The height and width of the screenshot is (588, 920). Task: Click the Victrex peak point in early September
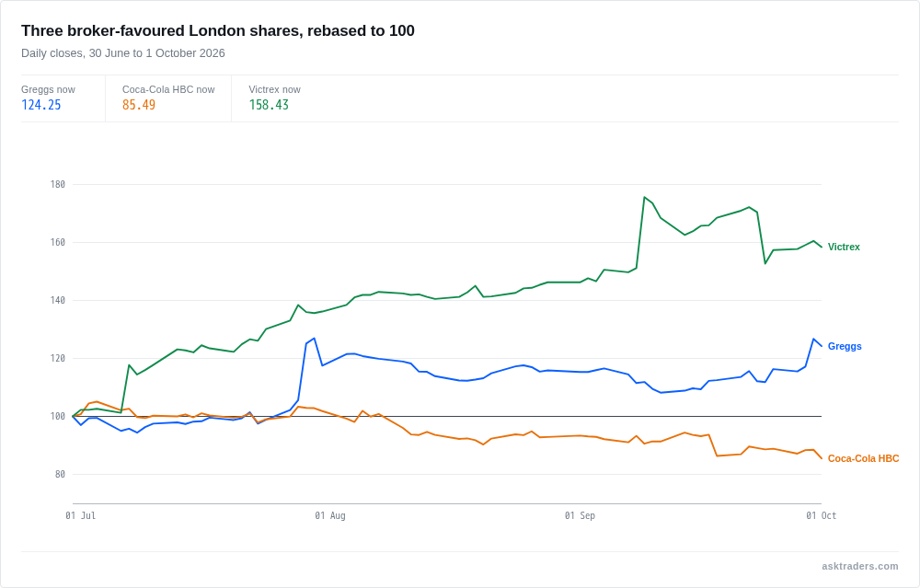tap(644, 197)
